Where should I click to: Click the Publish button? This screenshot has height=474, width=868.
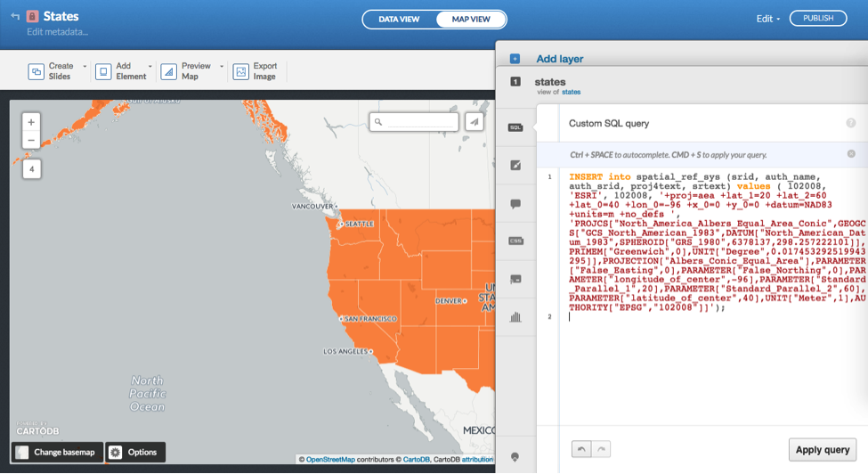point(817,18)
